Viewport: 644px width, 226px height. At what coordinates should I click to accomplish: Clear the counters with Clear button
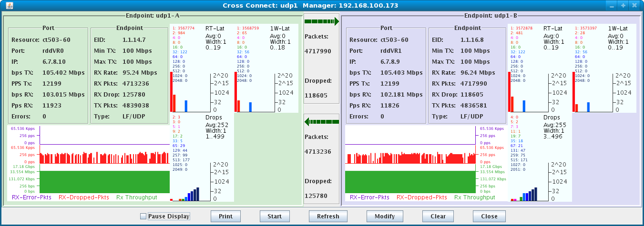pos(438,216)
